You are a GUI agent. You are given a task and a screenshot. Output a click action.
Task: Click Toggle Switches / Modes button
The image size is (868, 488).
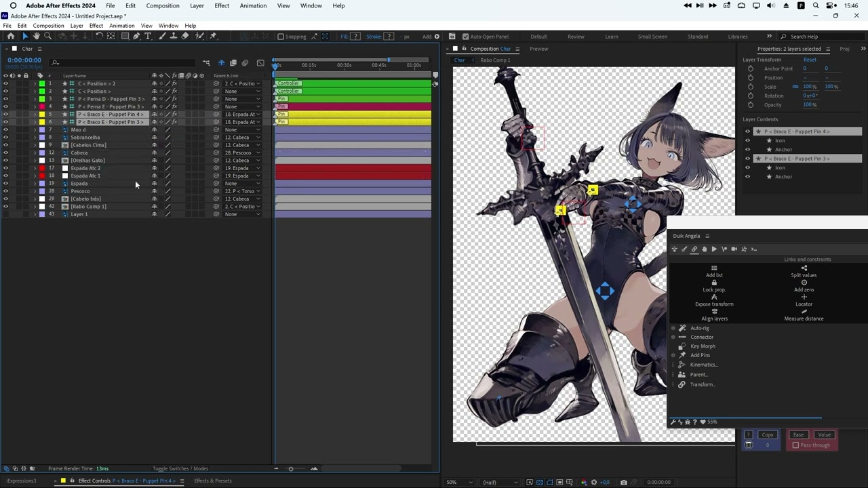pyautogui.click(x=180, y=468)
